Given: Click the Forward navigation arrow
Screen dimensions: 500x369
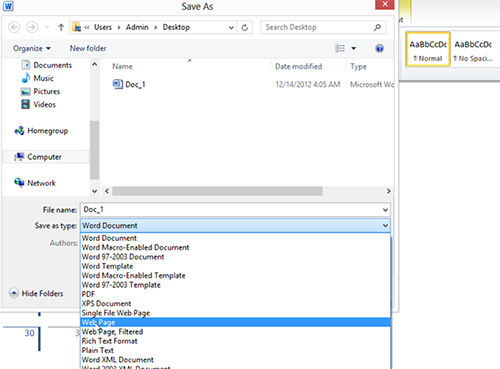Looking at the screenshot, I should tap(32, 27).
